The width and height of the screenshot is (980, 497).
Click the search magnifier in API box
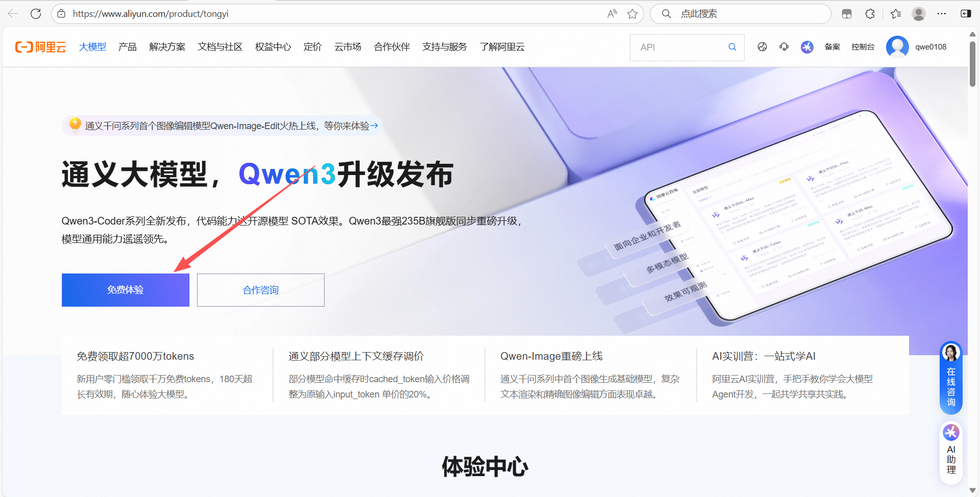point(732,47)
